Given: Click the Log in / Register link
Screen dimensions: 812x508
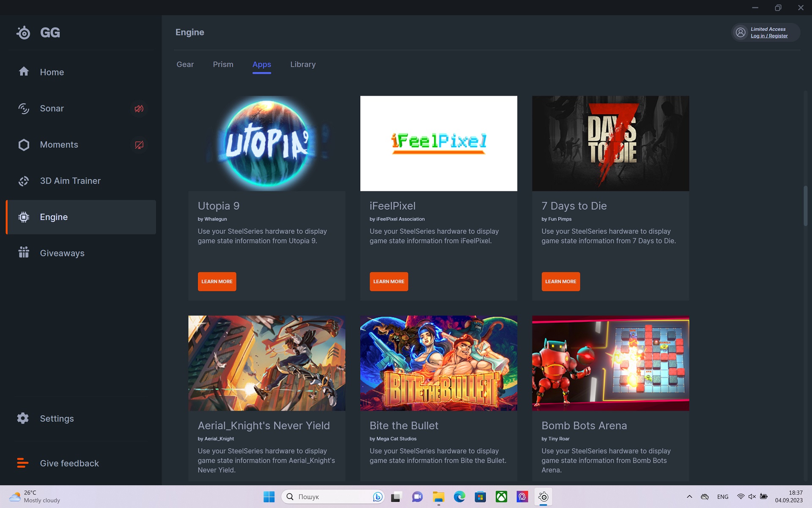Looking at the screenshot, I should click(769, 36).
